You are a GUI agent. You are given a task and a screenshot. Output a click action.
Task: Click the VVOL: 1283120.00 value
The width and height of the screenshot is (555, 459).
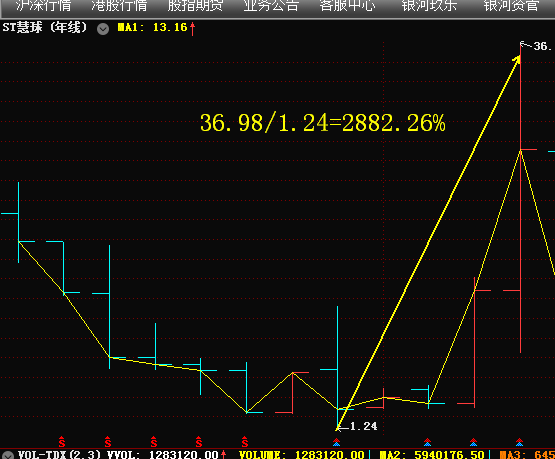click(163, 454)
